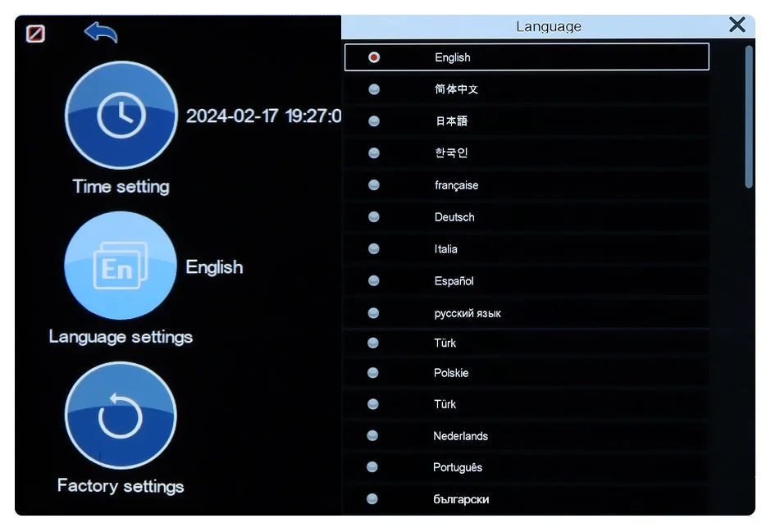
Task: Go back using the blue arrow icon
Action: [x=100, y=33]
